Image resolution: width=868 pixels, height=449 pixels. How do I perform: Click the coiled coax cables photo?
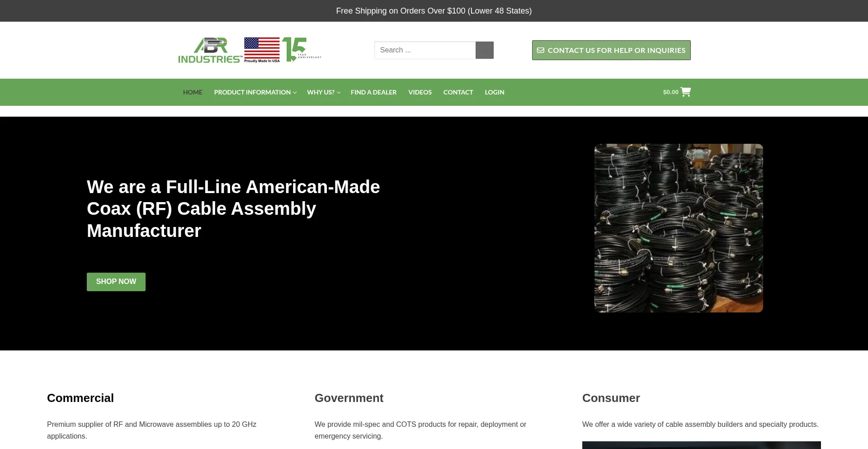click(x=679, y=228)
